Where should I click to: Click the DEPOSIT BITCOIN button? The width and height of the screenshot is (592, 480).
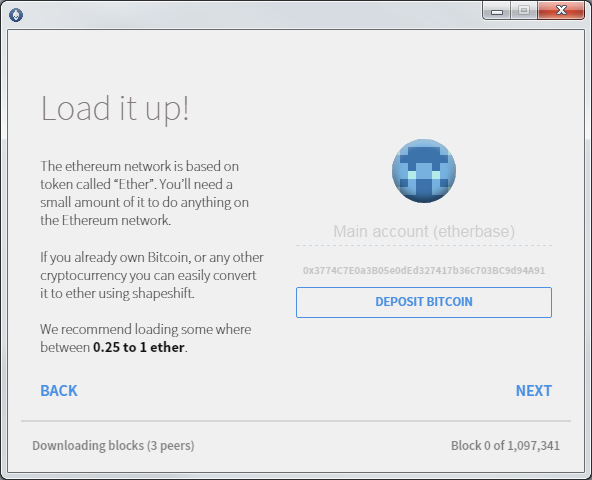[424, 302]
